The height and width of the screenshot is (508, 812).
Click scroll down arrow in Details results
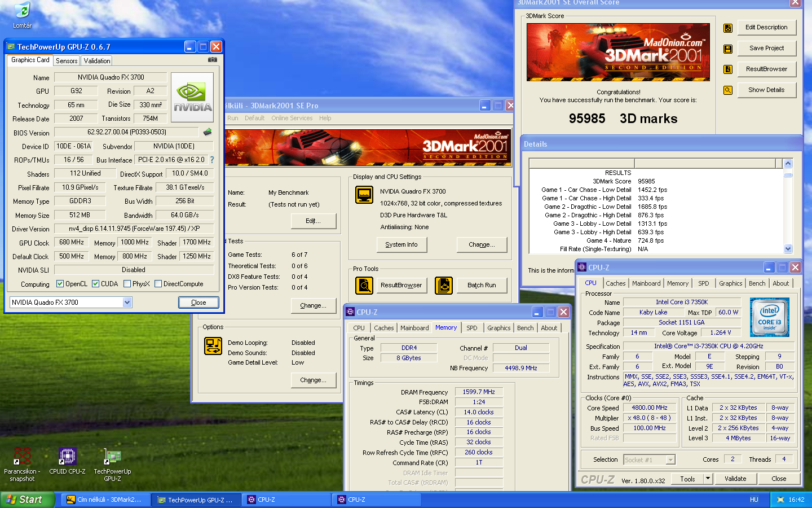click(788, 249)
